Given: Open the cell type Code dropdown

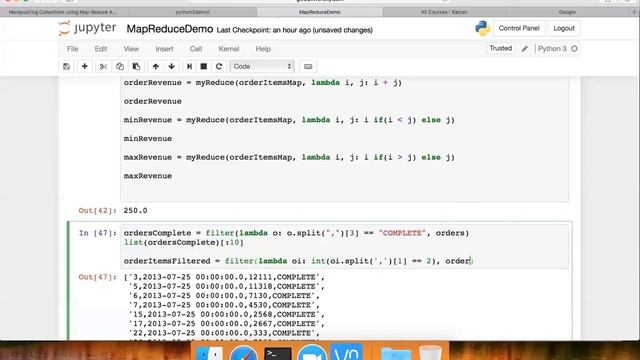Looking at the screenshot, I should click(262, 67).
